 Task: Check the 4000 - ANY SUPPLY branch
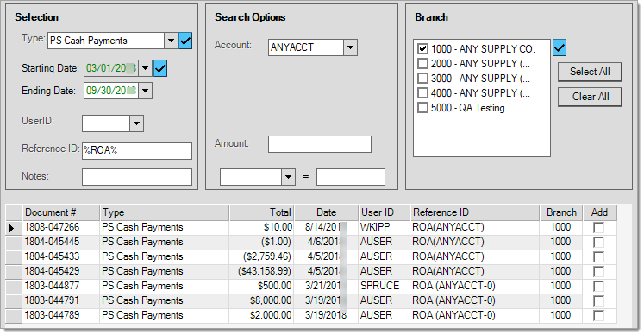coord(422,93)
